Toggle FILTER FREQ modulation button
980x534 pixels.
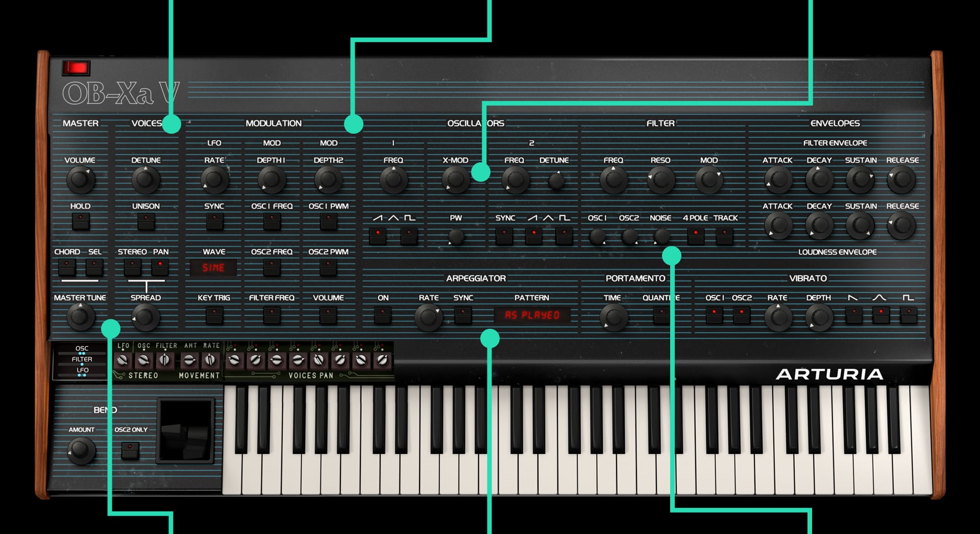click(x=272, y=315)
